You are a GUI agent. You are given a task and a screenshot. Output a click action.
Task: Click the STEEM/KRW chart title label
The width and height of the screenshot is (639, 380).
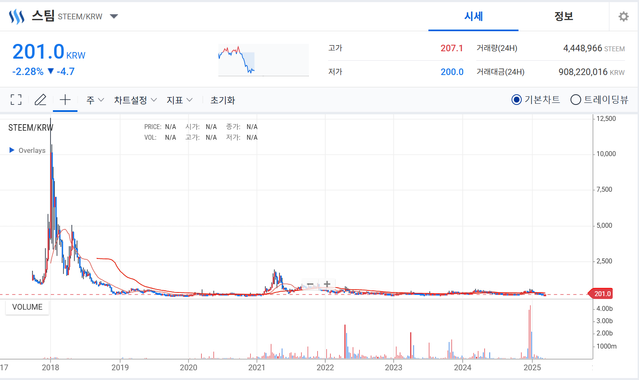point(31,128)
